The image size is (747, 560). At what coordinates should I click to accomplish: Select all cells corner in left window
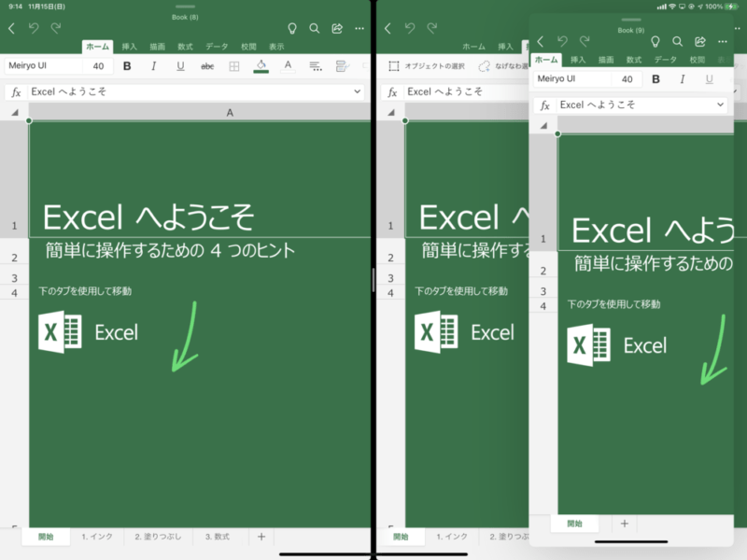point(15,113)
